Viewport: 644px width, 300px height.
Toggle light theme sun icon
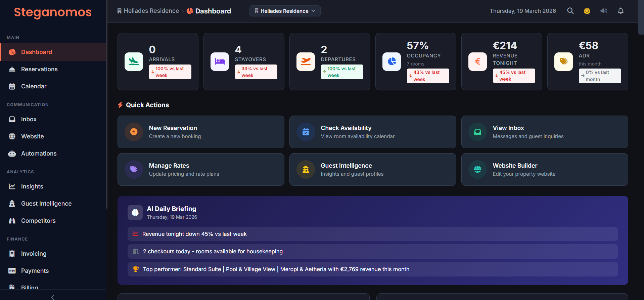(587, 11)
